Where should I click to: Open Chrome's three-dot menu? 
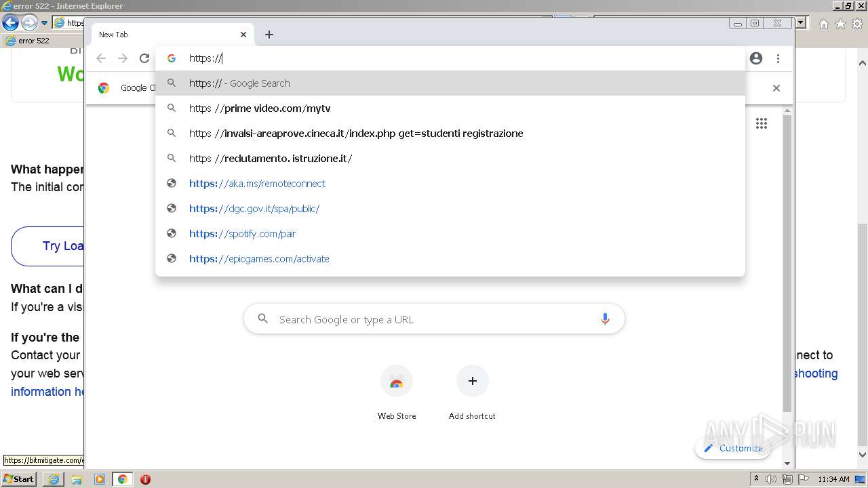(x=778, y=58)
